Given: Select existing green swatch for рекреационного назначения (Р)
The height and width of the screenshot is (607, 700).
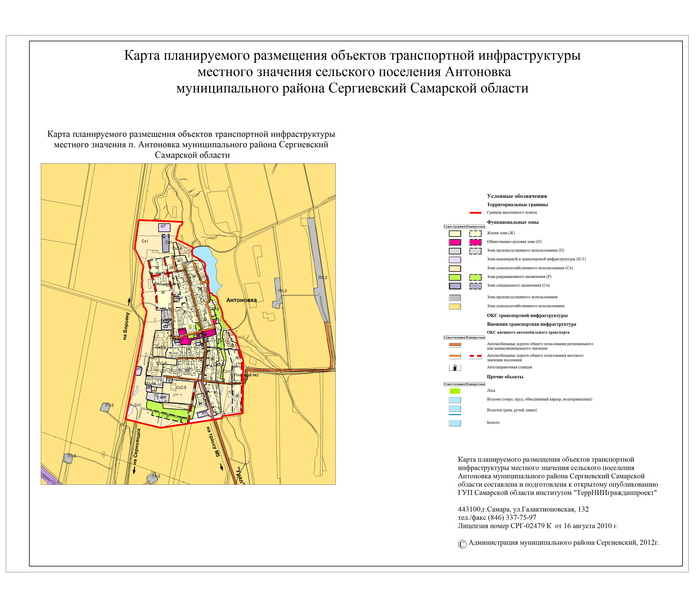Looking at the screenshot, I should tap(455, 277).
